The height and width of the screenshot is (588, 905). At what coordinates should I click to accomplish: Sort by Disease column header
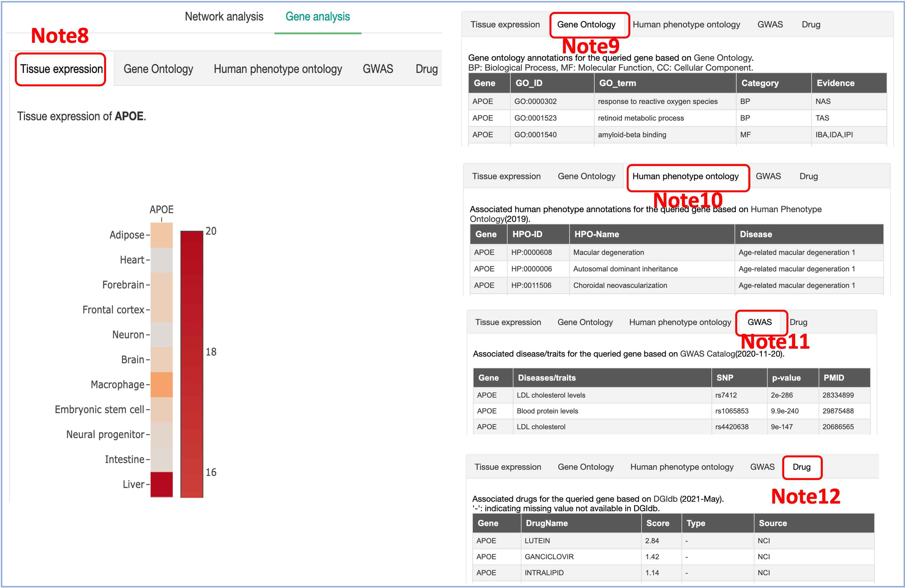tap(809, 234)
